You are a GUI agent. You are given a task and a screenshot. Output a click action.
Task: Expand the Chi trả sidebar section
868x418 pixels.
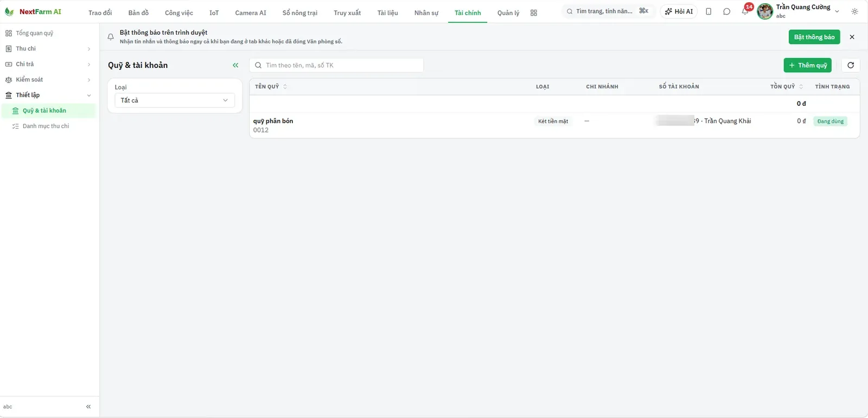pos(49,64)
